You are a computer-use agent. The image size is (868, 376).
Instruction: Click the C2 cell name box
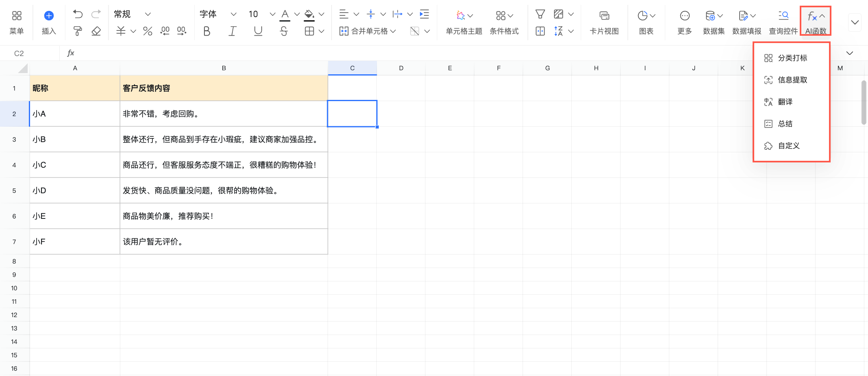30,53
